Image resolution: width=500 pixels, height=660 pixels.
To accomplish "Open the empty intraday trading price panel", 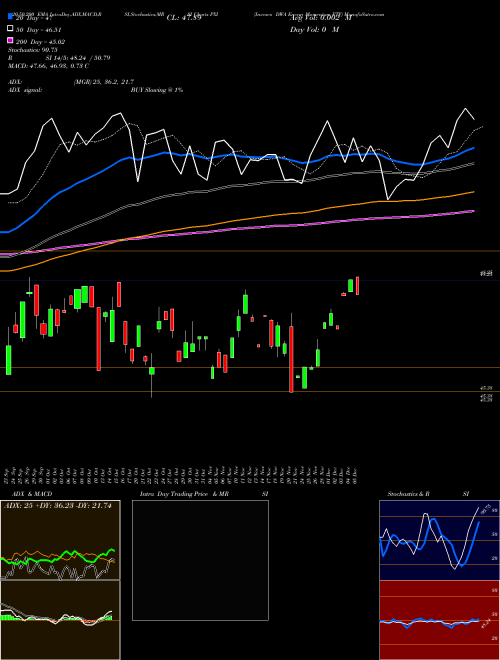I will tap(200, 560).
